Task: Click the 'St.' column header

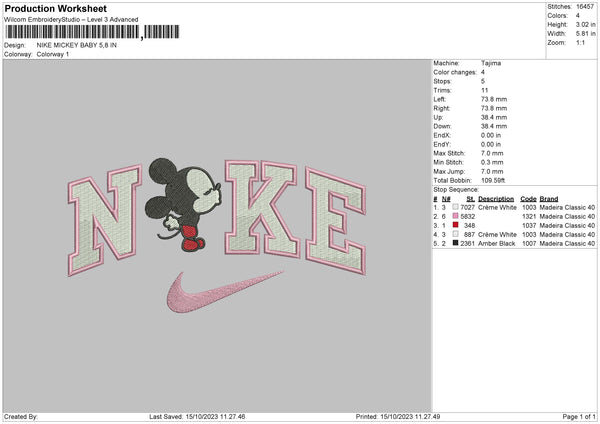Action: click(471, 199)
